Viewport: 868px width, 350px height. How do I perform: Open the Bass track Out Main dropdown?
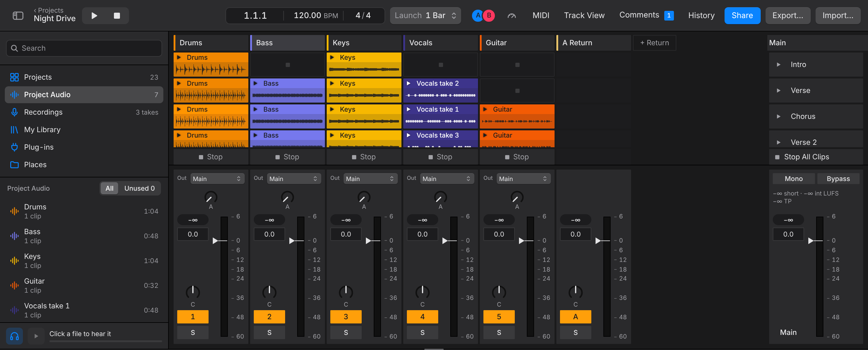[x=294, y=179]
